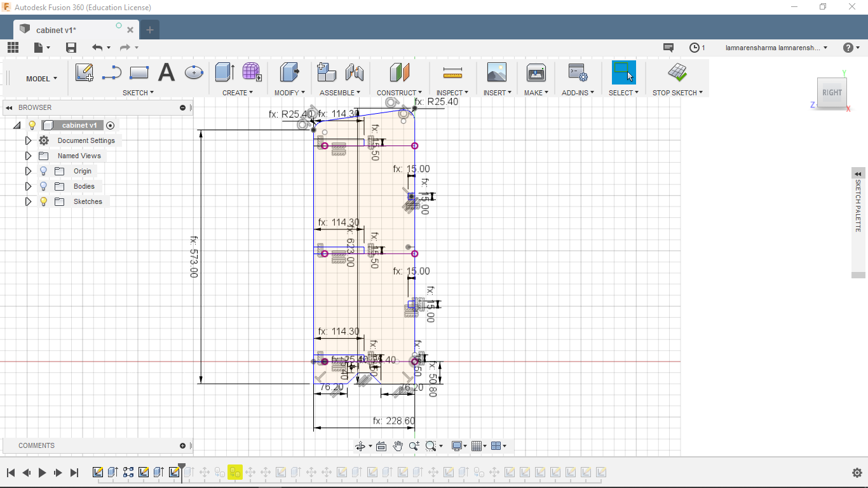Image resolution: width=868 pixels, height=488 pixels.
Task: Jump to the timeline beginning
Action: point(11,472)
